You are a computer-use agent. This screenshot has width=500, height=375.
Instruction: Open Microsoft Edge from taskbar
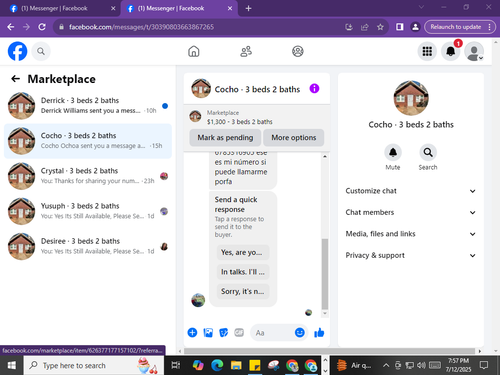(x=217, y=365)
